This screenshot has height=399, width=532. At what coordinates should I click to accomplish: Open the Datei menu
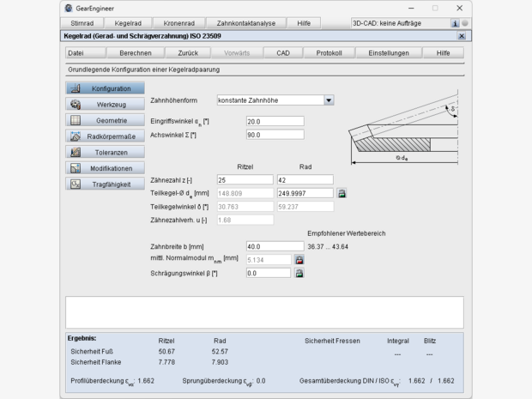(x=76, y=52)
